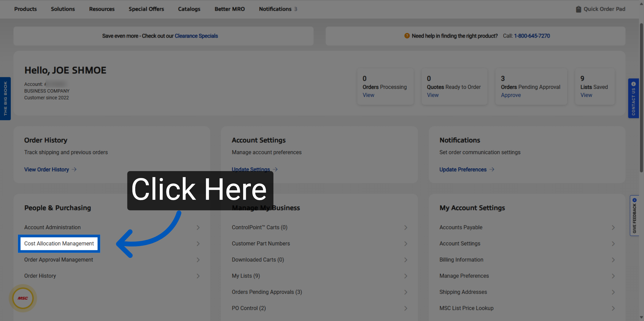Expand Cost Allocation Management row chevron

tap(198, 244)
